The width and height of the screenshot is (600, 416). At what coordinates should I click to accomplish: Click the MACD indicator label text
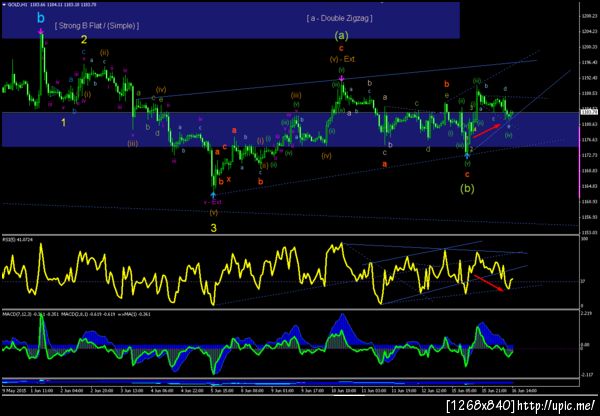77,314
